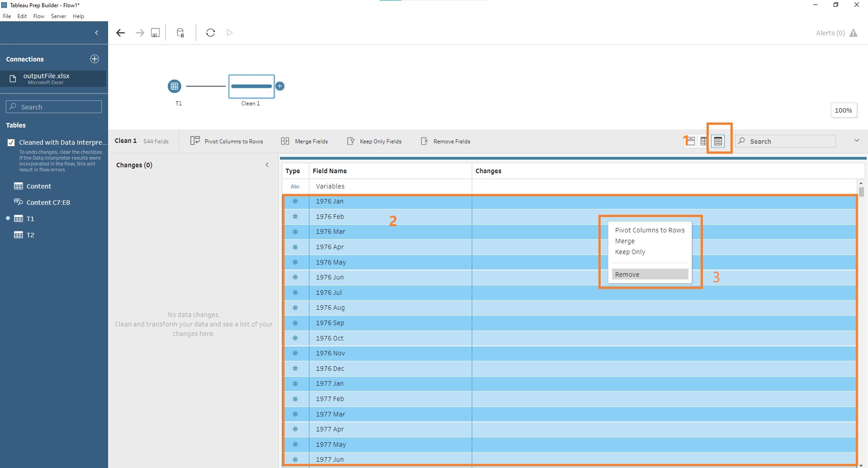Switch to data grid view icon
Image resolution: width=868 pixels, height=468 pixels.
coord(704,141)
